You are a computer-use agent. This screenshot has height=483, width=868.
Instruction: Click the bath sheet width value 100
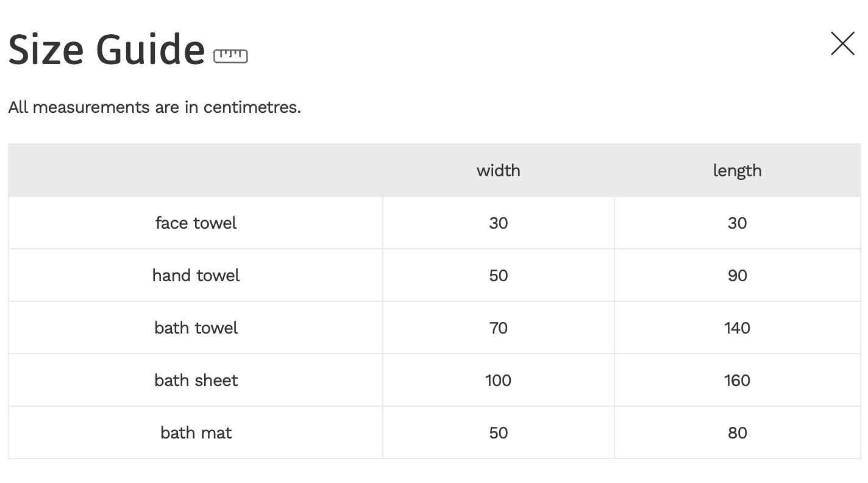pyautogui.click(x=498, y=380)
